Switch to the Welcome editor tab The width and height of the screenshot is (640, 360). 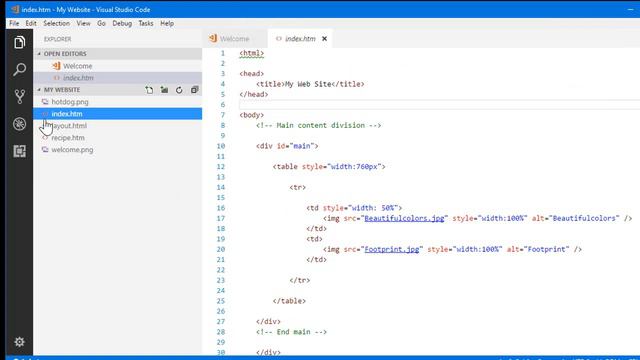235,38
